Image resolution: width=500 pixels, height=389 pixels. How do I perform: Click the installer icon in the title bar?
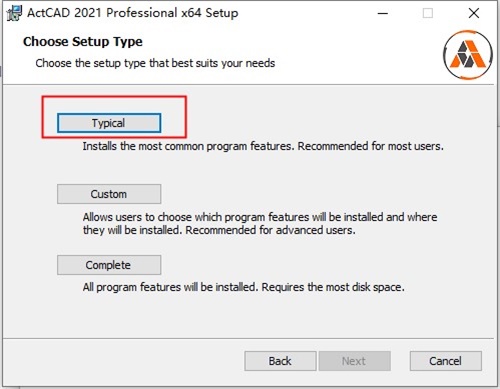click(14, 13)
